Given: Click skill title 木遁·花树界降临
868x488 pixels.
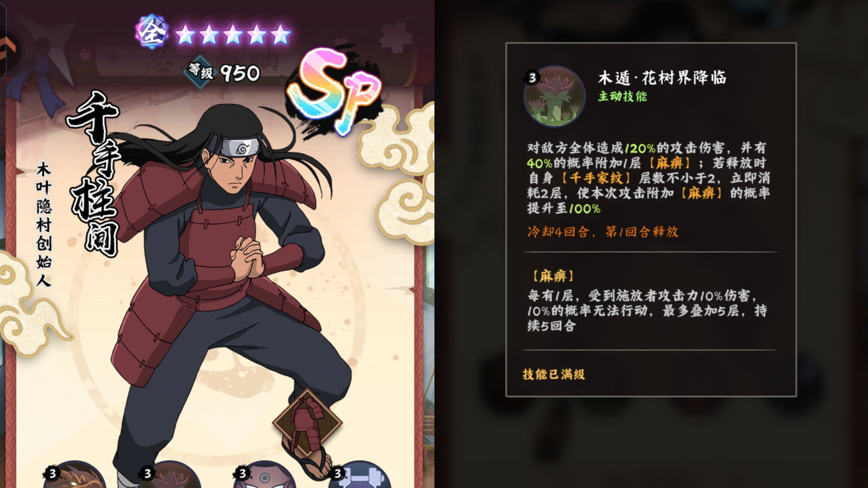Looking at the screenshot, I should click(x=662, y=78).
